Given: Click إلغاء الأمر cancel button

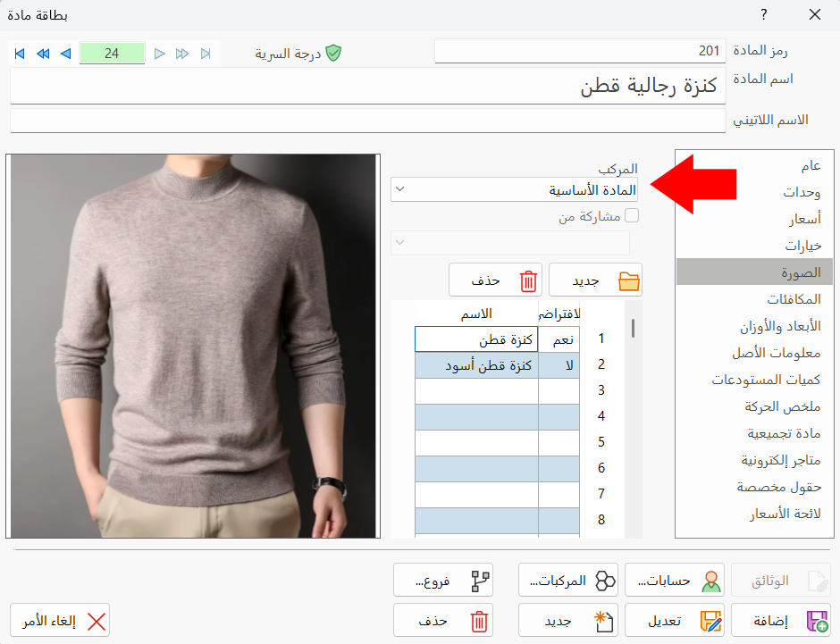Looking at the screenshot, I should click(x=60, y=621).
